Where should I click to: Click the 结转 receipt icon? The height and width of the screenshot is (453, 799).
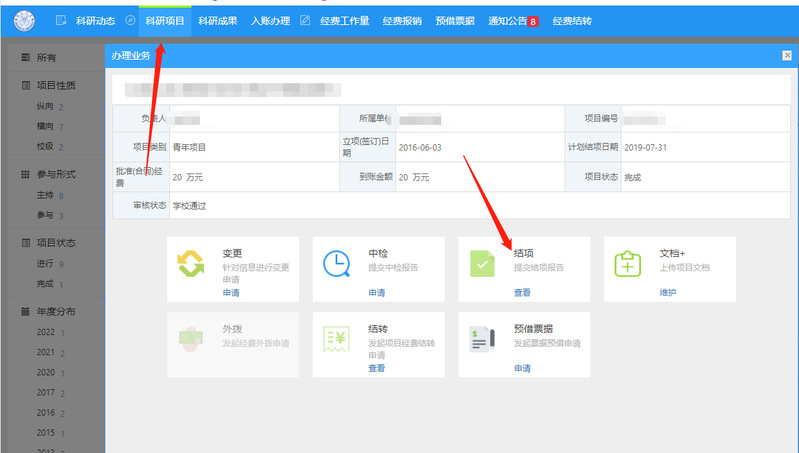[337, 339]
